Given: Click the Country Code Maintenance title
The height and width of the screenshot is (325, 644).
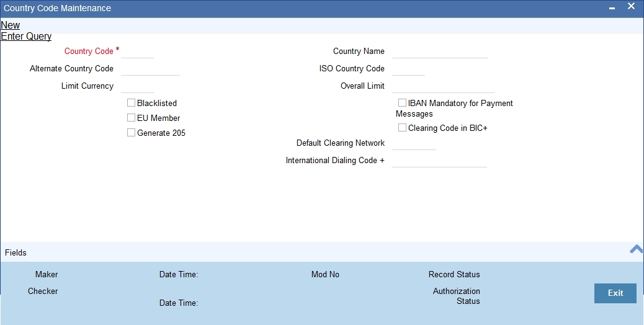Looking at the screenshot, I should coord(58,8).
